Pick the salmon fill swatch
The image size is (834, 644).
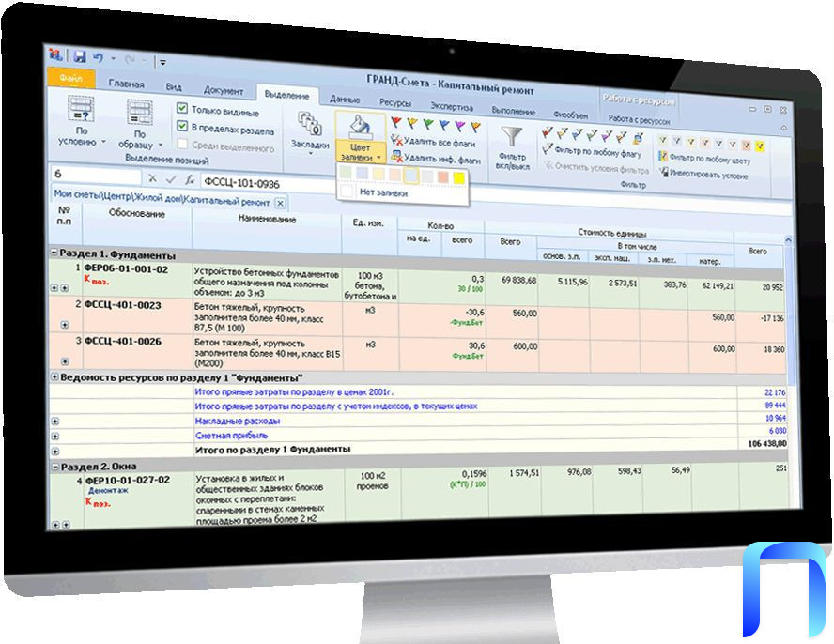[x=443, y=177]
